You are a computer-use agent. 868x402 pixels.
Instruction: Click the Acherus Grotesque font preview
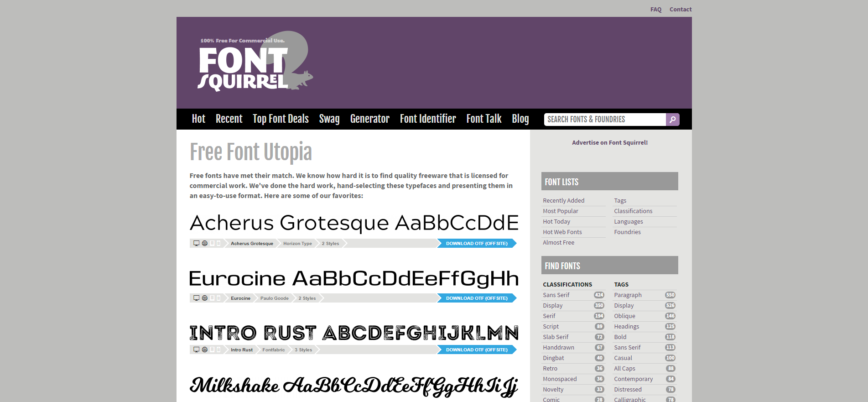point(354,223)
